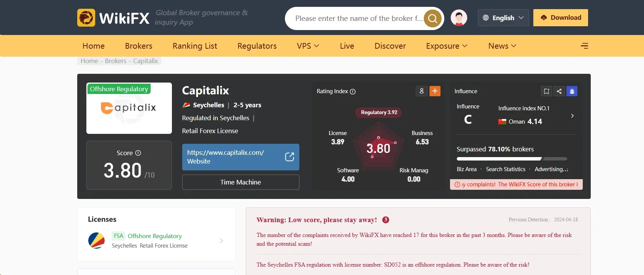Visit the capitalix.com website link
Viewport: 644px width, 275px height.
tap(241, 157)
